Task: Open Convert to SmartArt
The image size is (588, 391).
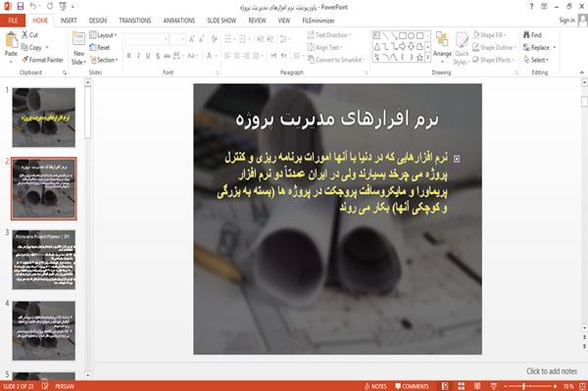Action: 335,60
